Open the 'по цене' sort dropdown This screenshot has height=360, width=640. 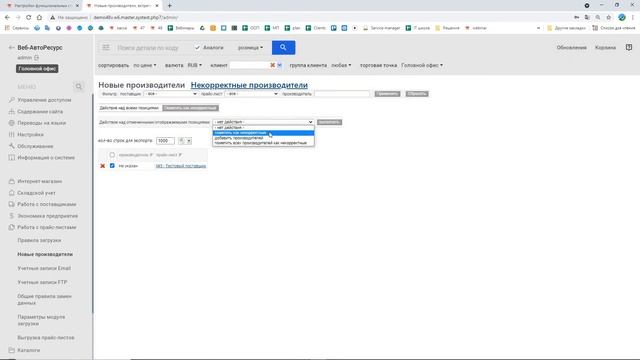(x=145, y=65)
